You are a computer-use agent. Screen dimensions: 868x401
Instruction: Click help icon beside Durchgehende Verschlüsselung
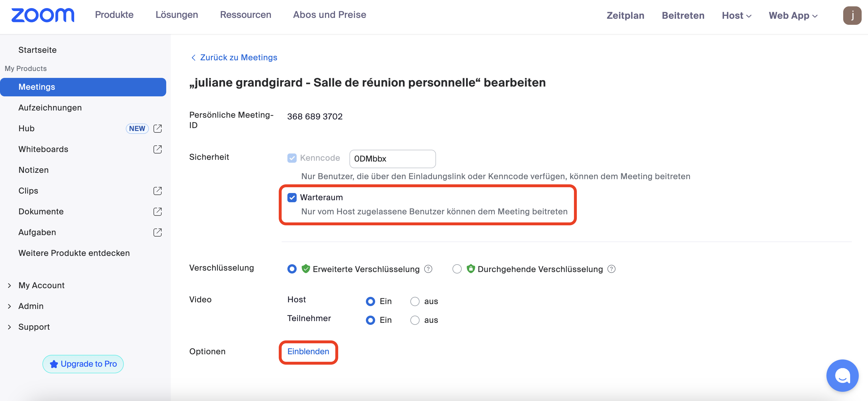pyautogui.click(x=611, y=269)
